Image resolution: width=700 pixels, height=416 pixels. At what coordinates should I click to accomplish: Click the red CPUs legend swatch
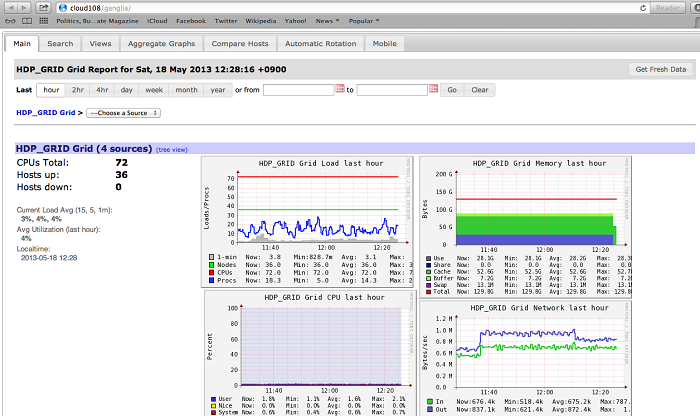click(212, 273)
